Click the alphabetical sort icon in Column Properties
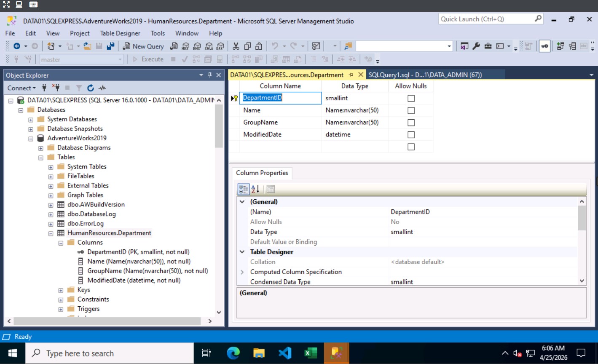This screenshot has width=598, height=364. (255, 189)
